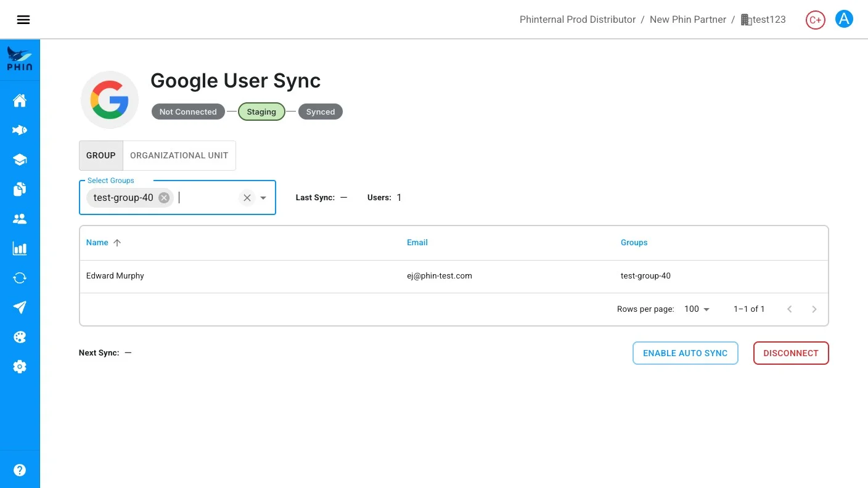
Task: Click ej@phin-test.com email cell
Action: (x=440, y=276)
